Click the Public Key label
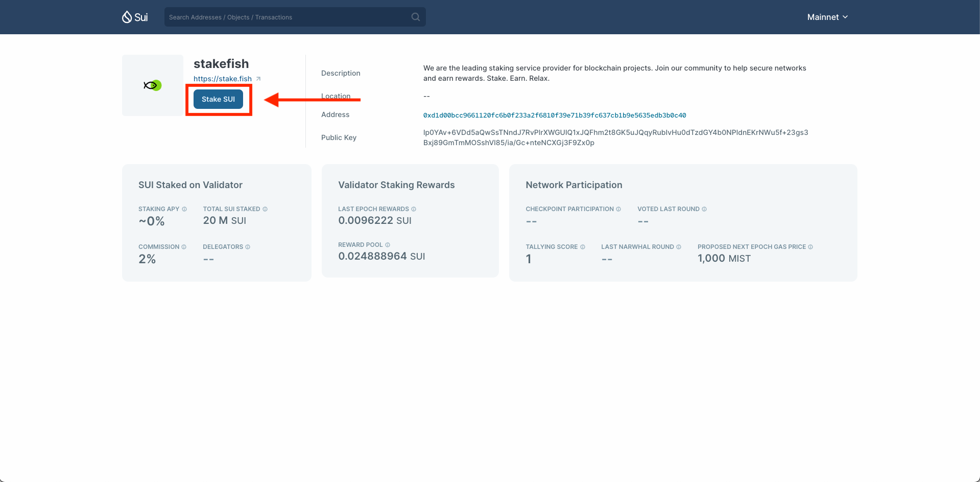This screenshot has width=980, height=482. [339, 137]
